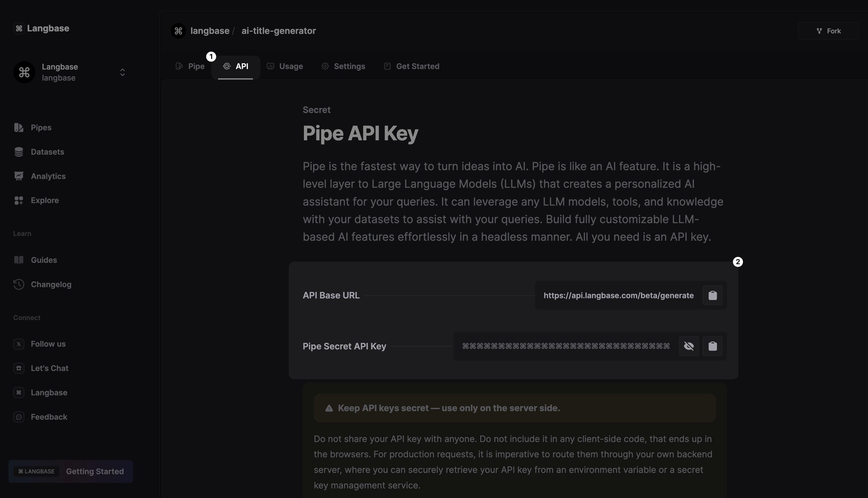Click the langbase breadcrumb owner link
This screenshot has height=498, width=868.
pyautogui.click(x=210, y=31)
